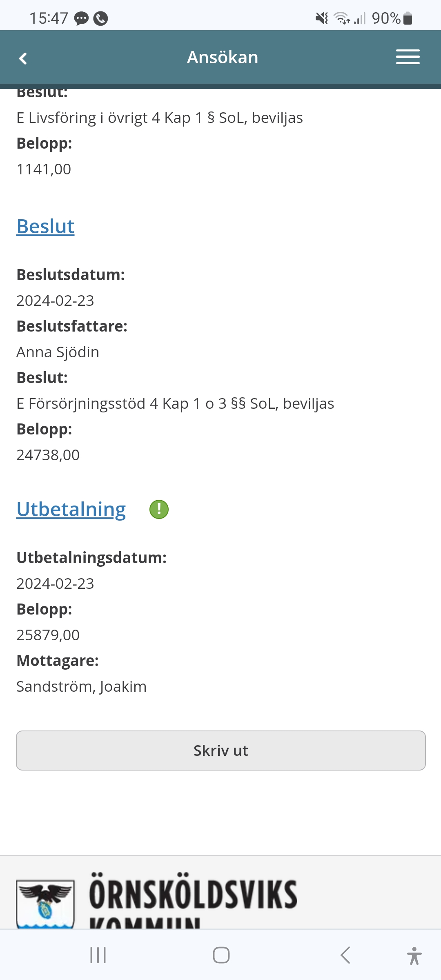Screen dimensions: 441x980
Task: Tap the back arrow in header
Action: coord(23,58)
